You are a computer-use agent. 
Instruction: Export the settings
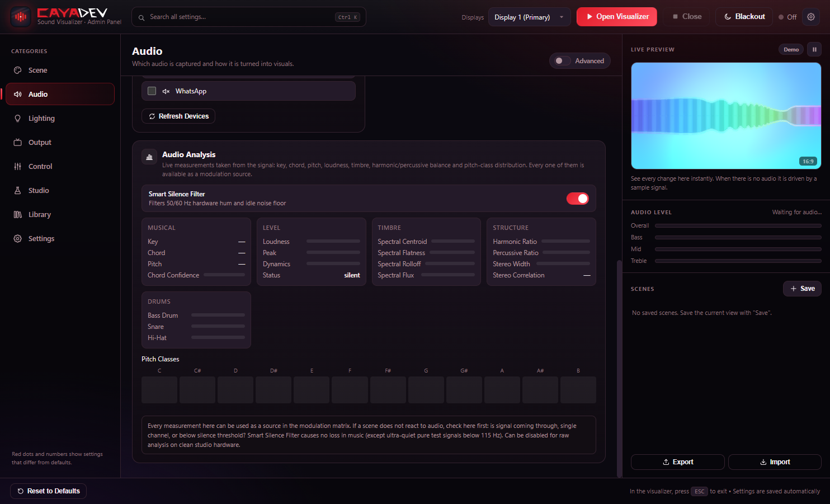tap(678, 462)
